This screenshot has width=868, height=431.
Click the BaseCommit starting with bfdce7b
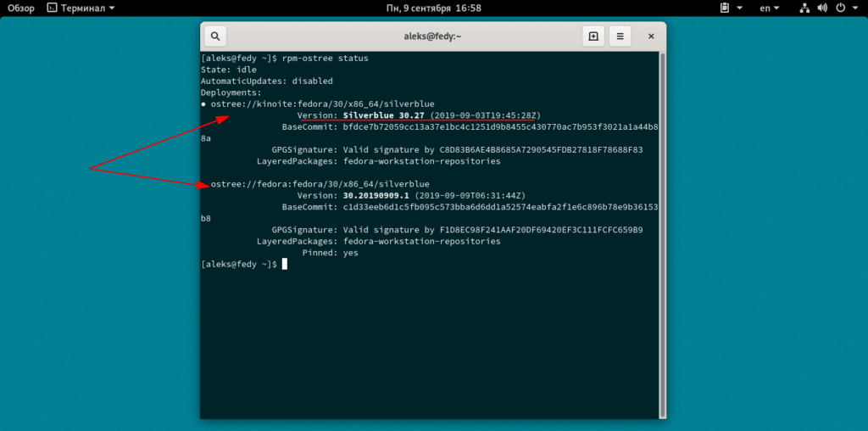tap(500, 127)
